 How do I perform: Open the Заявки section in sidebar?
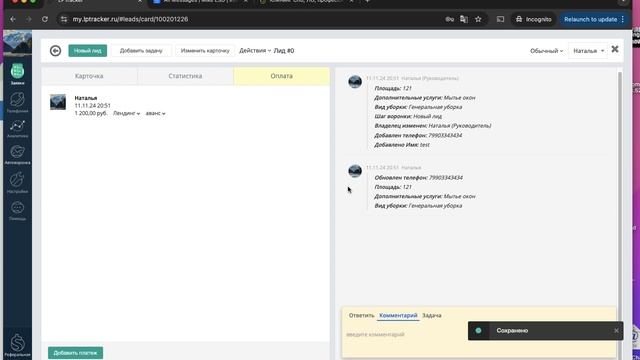pos(17,74)
